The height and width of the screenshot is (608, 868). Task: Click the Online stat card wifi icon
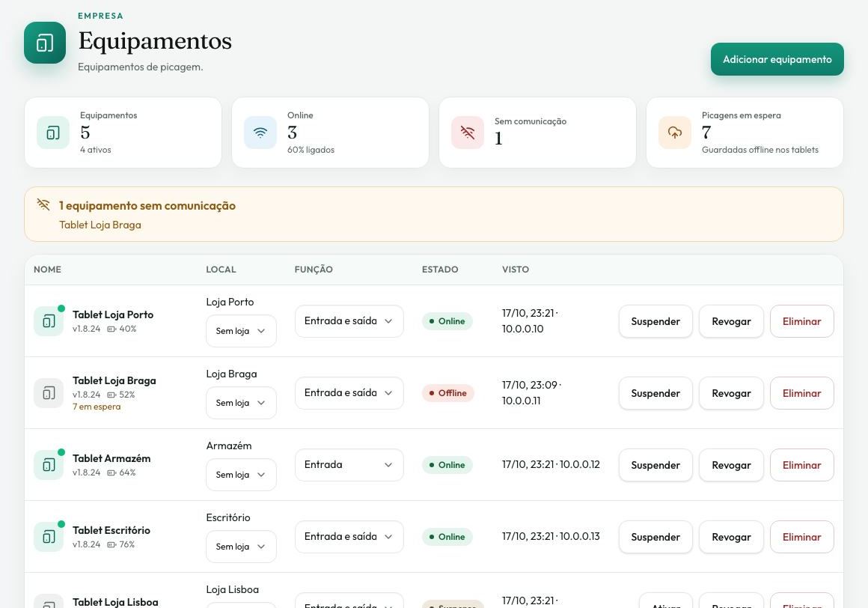coord(260,133)
